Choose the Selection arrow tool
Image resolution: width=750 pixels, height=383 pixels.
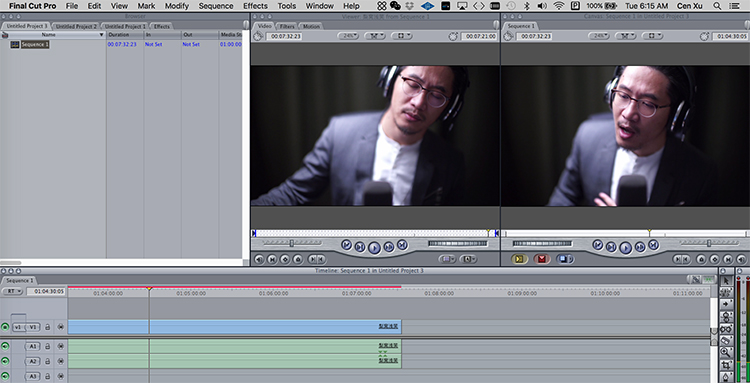pyautogui.click(x=726, y=281)
